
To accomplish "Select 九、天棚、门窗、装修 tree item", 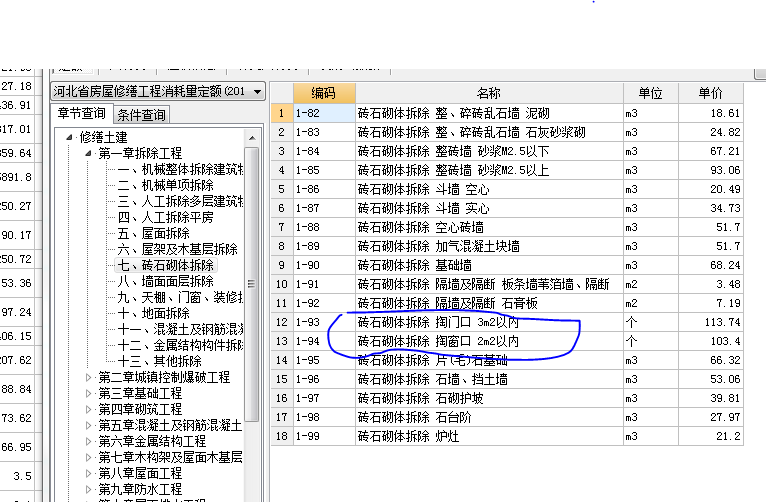I will [180, 297].
